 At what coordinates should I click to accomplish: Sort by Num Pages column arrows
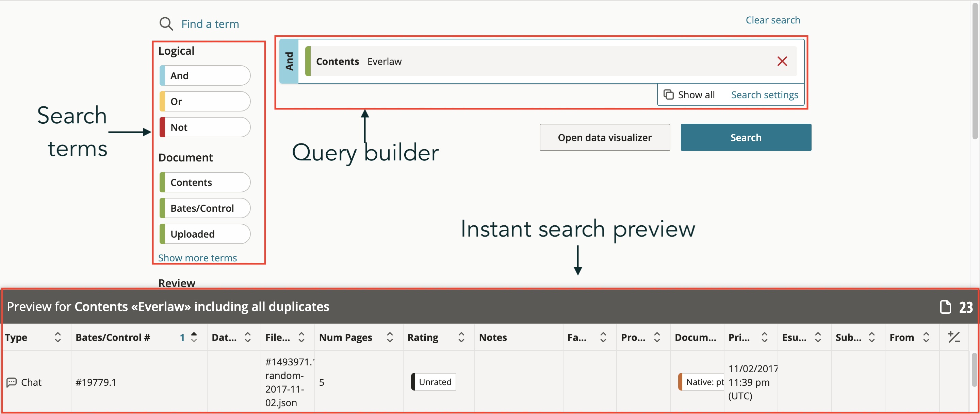[x=390, y=337]
